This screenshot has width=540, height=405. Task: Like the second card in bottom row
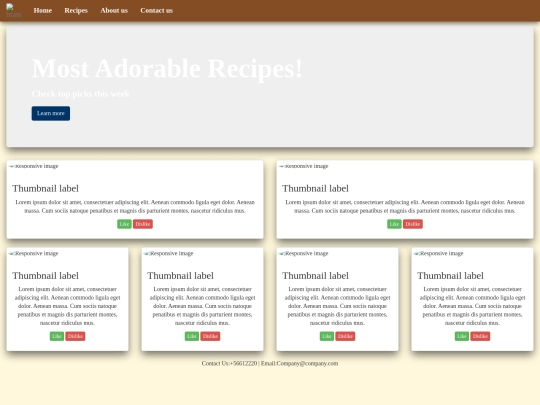click(192, 336)
